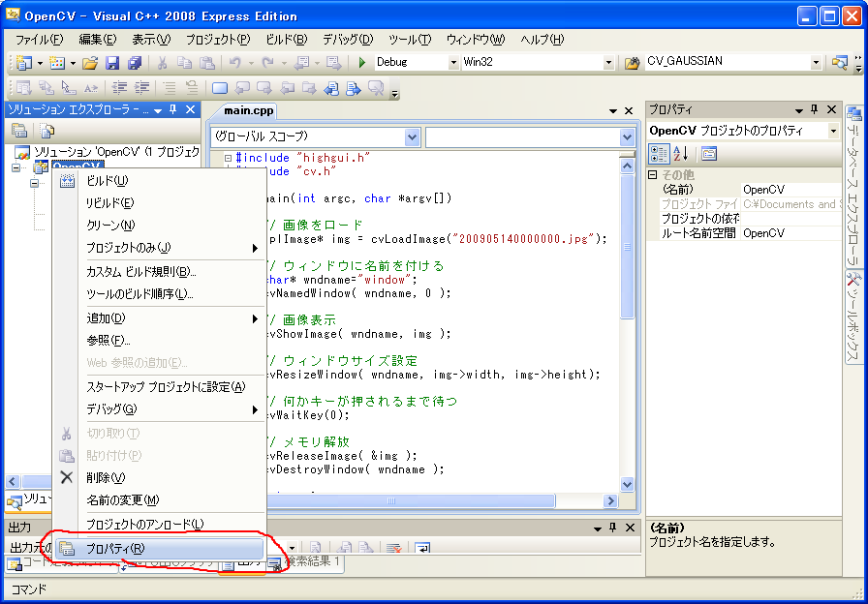Viewport: 868px width, 604px height.
Task: Open the Database Explorer side tab
Action: click(853, 186)
